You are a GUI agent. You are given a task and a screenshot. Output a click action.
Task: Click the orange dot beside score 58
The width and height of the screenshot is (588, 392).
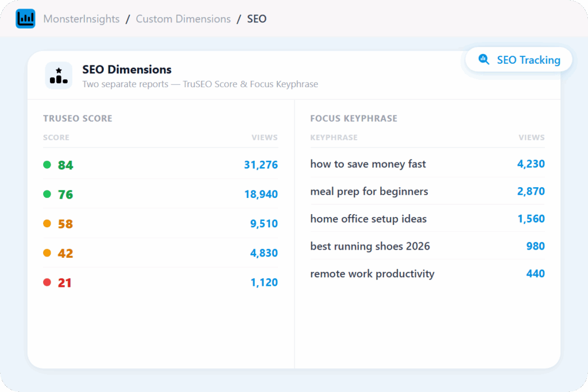point(47,223)
